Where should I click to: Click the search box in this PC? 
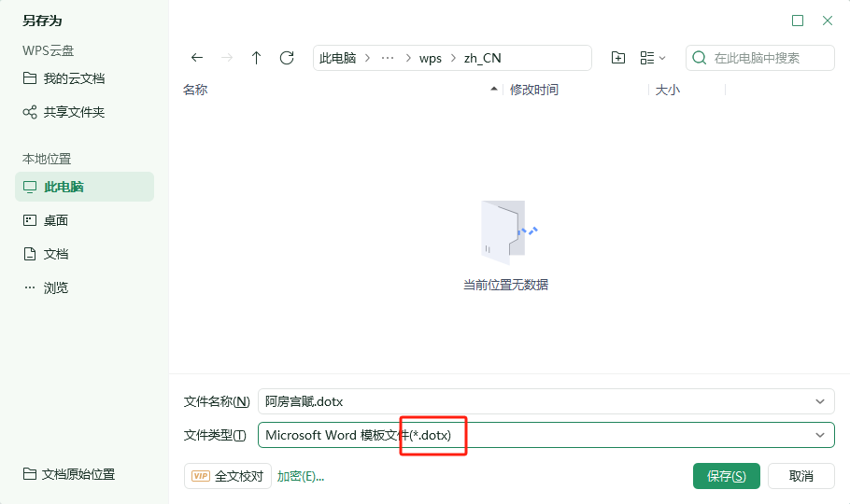click(760, 58)
